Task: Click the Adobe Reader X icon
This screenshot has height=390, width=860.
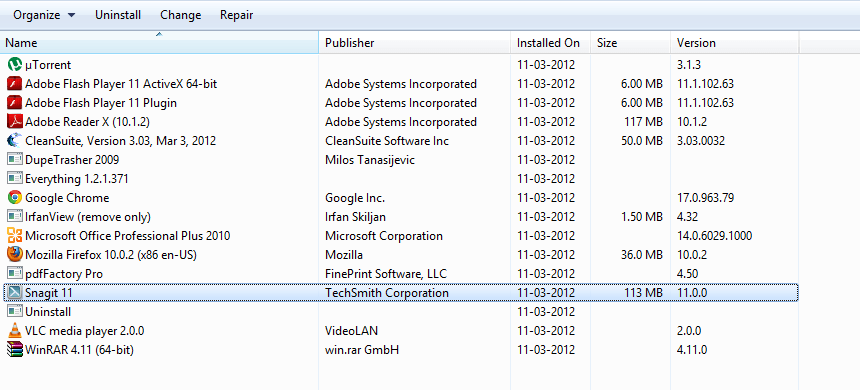Action: (15, 121)
